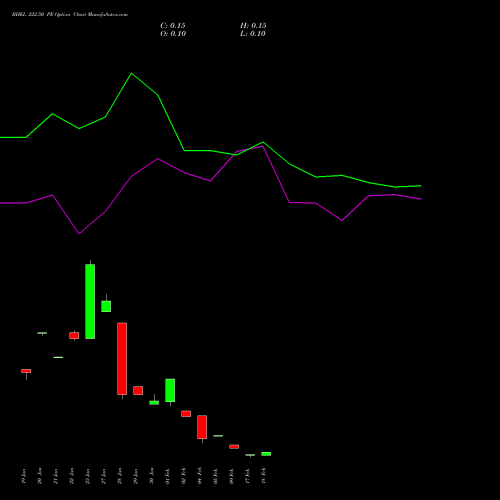This screenshot has height=500, width=500.
Task: Select the green candle above 27 Jan
Action: [x=106, y=306]
